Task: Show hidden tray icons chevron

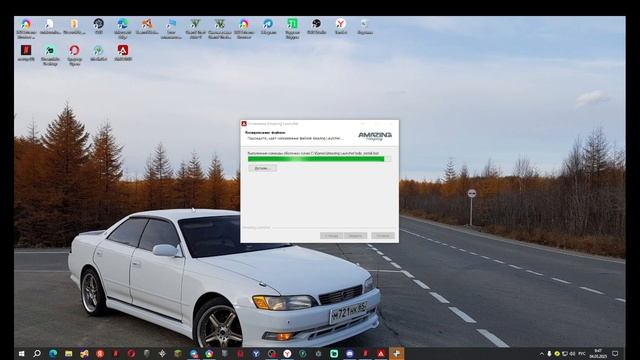Action: [x=542, y=353]
